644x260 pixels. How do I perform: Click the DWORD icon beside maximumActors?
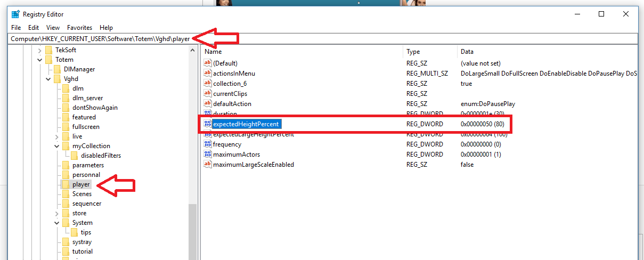click(x=208, y=155)
